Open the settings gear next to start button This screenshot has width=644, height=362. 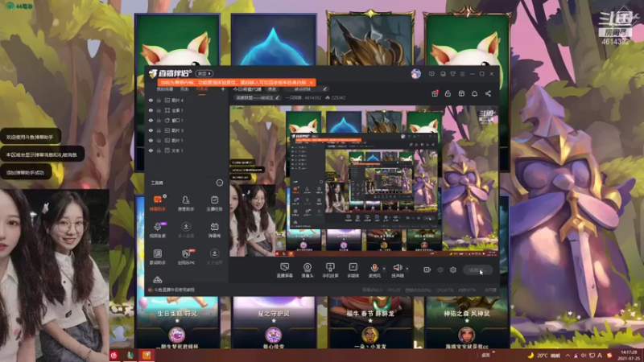click(x=453, y=269)
